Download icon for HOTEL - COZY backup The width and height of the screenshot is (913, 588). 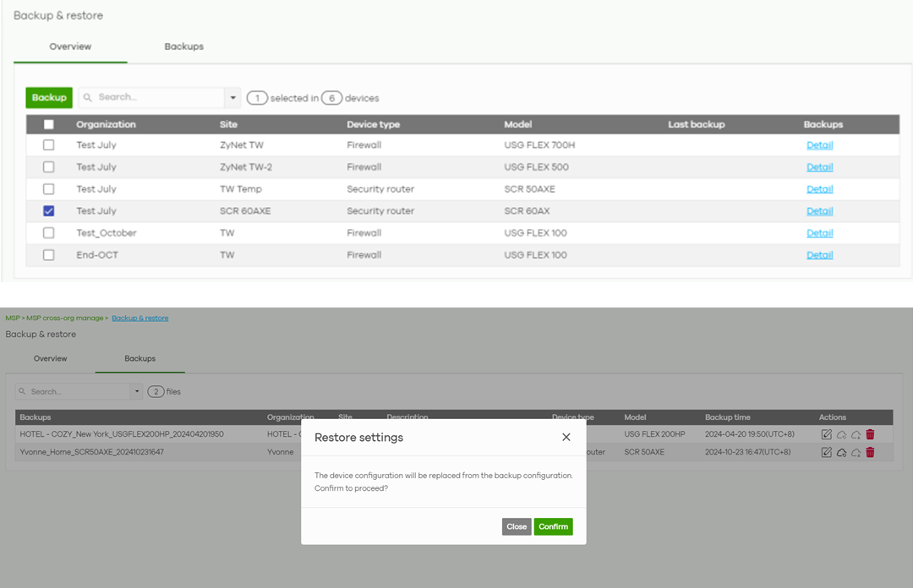click(856, 434)
